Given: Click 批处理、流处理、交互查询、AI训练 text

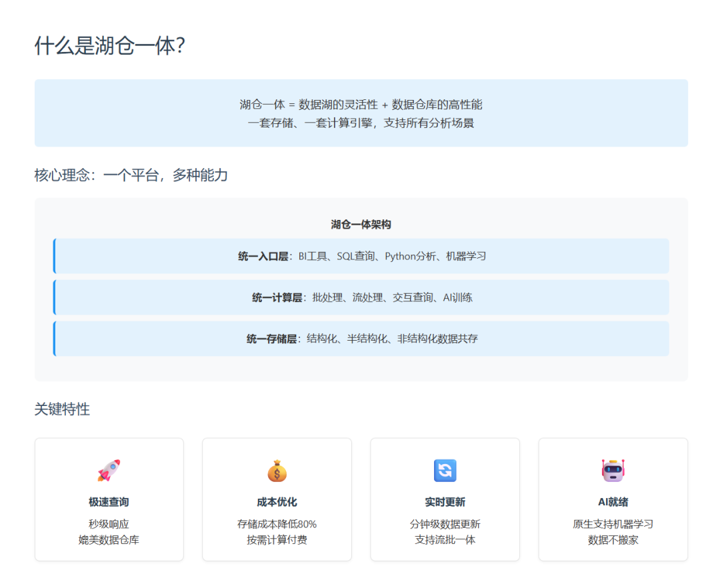Looking at the screenshot, I should coord(393,297).
